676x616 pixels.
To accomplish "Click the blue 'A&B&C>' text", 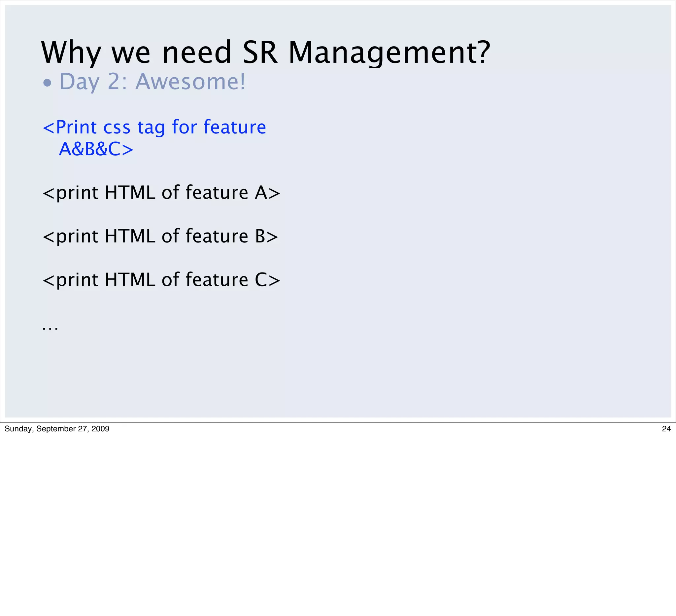I will [96, 149].
